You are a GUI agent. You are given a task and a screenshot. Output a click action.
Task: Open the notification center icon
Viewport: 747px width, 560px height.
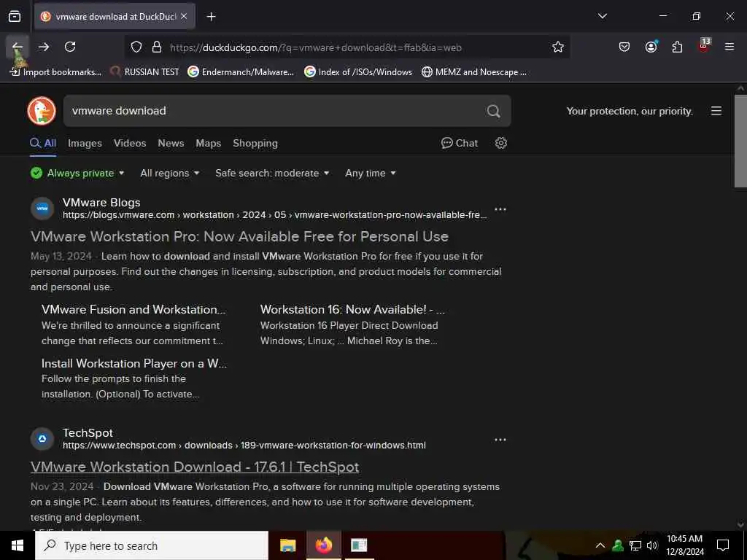[x=723, y=545]
